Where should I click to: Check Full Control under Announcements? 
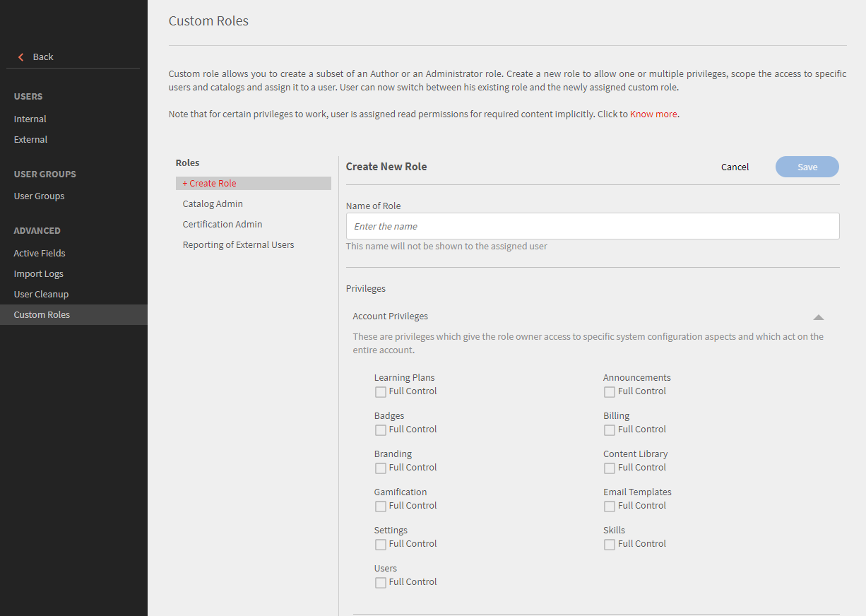(x=610, y=391)
